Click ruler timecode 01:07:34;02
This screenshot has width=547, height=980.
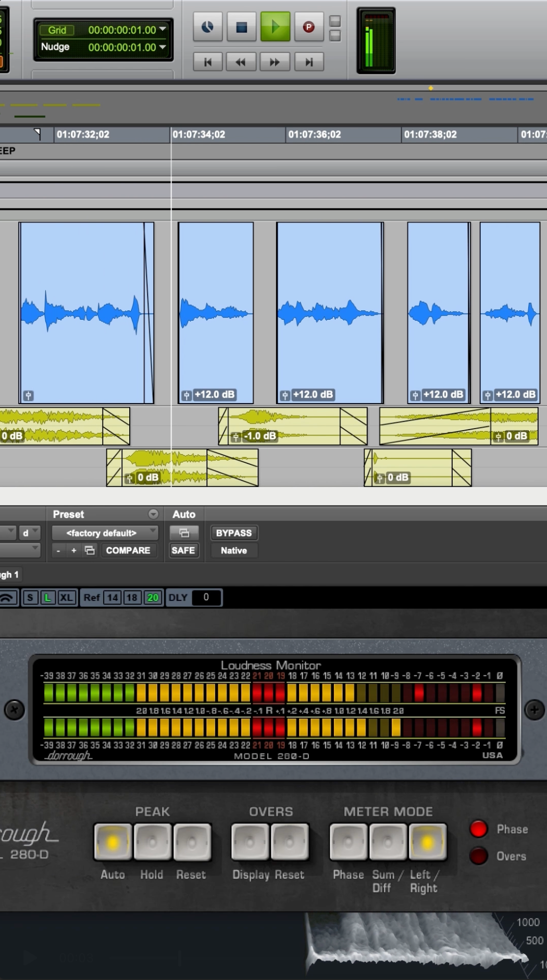[199, 134]
